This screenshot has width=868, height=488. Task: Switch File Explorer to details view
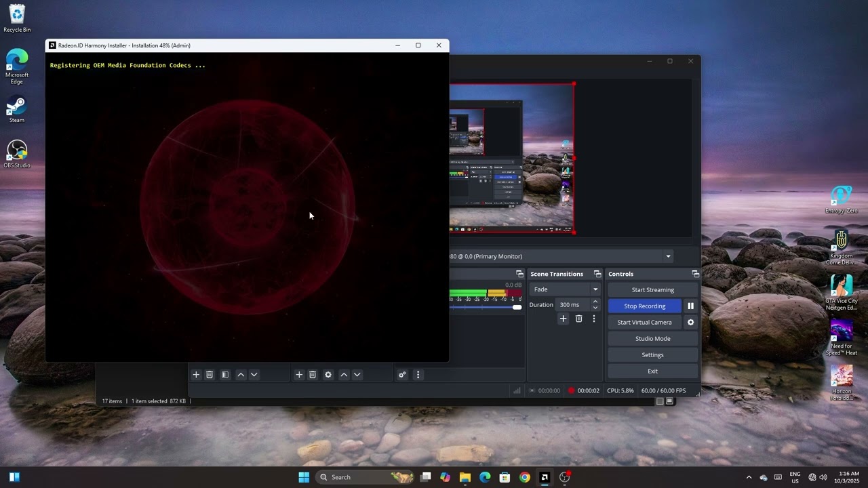[x=660, y=401]
